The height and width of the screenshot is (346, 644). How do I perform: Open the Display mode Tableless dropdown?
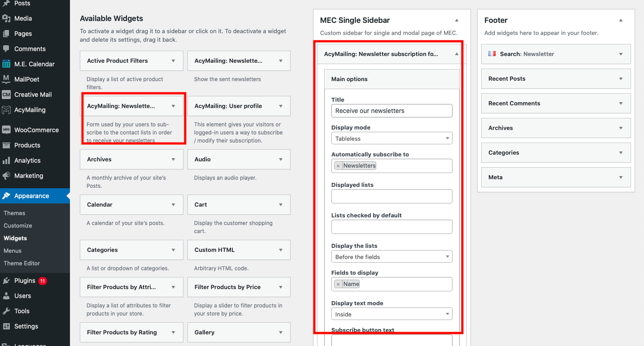tap(392, 138)
